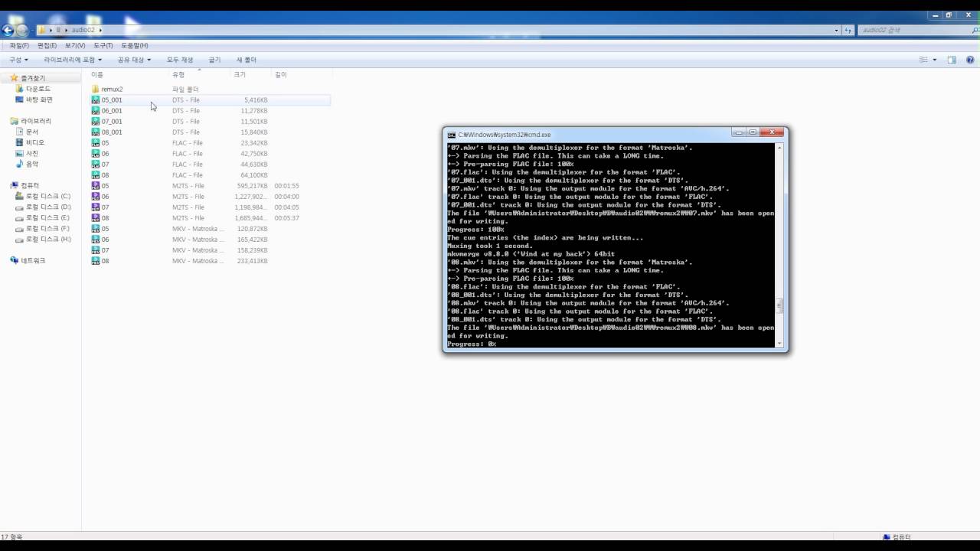This screenshot has width=980, height=551.
Task: Select the 05_001 DTS file icon
Action: (96, 100)
